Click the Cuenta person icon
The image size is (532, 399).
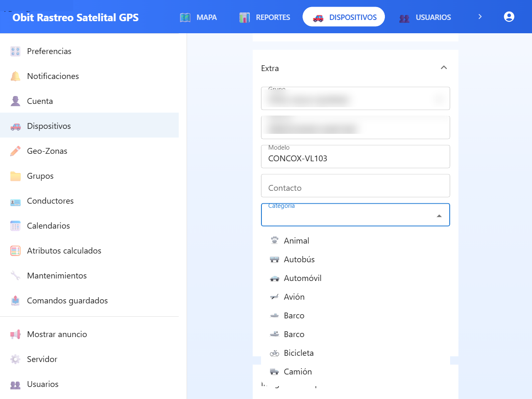point(15,101)
